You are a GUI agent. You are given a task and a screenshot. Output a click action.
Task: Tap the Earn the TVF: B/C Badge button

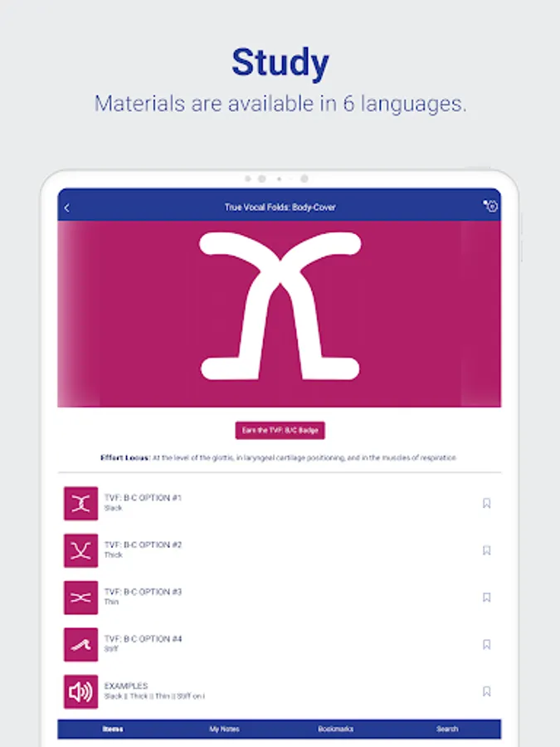coord(280,430)
